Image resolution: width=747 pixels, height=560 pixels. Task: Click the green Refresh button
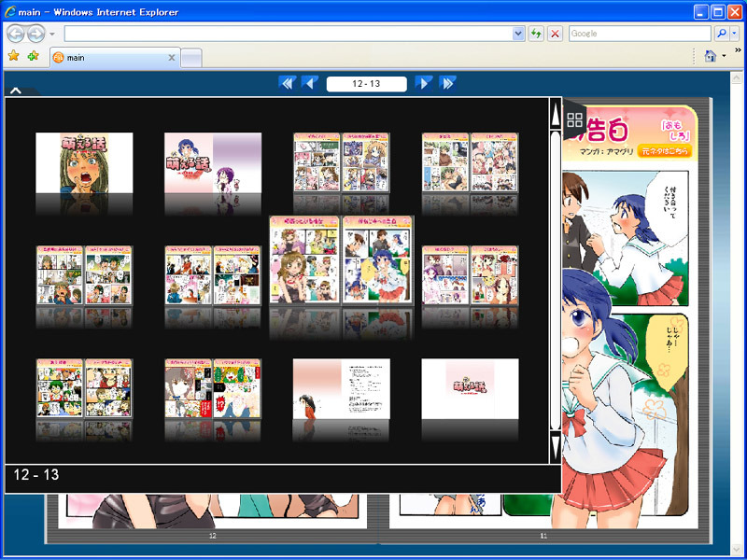point(536,34)
